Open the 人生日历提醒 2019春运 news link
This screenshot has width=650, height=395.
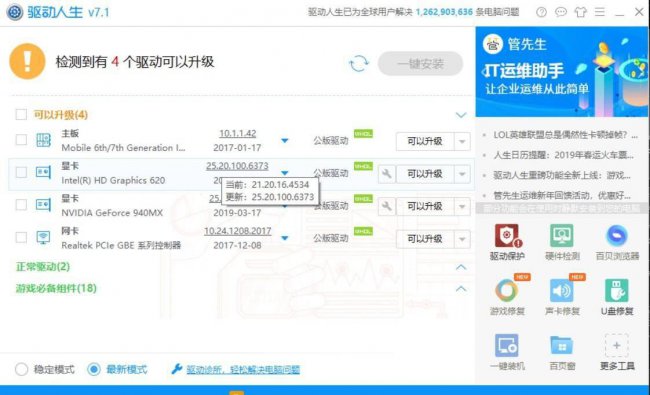[564, 155]
